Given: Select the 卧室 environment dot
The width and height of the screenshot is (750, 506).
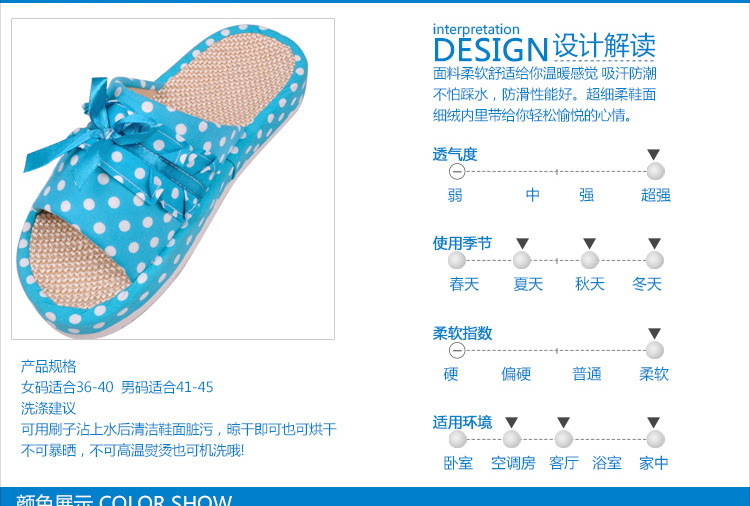Looking at the screenshot, I should (457, 439).
